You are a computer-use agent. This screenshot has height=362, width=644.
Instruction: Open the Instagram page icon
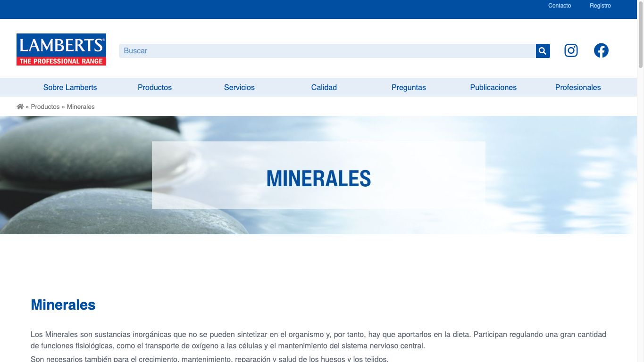(x=571, y=50)
